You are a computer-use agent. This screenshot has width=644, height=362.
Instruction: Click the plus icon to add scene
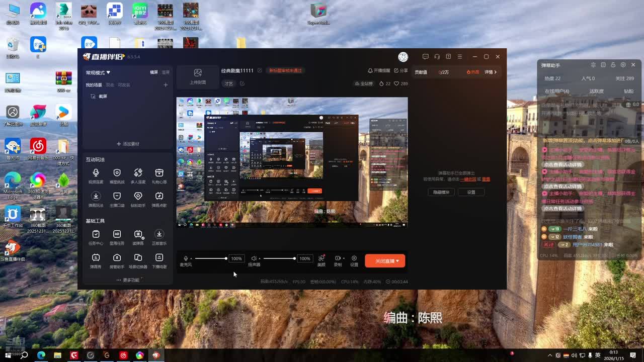pos(166,85)
